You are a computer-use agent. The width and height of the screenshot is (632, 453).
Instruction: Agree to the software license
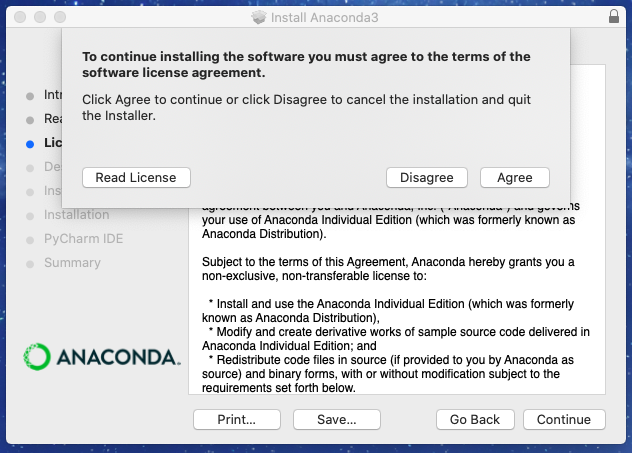click(x=515, y=178)
